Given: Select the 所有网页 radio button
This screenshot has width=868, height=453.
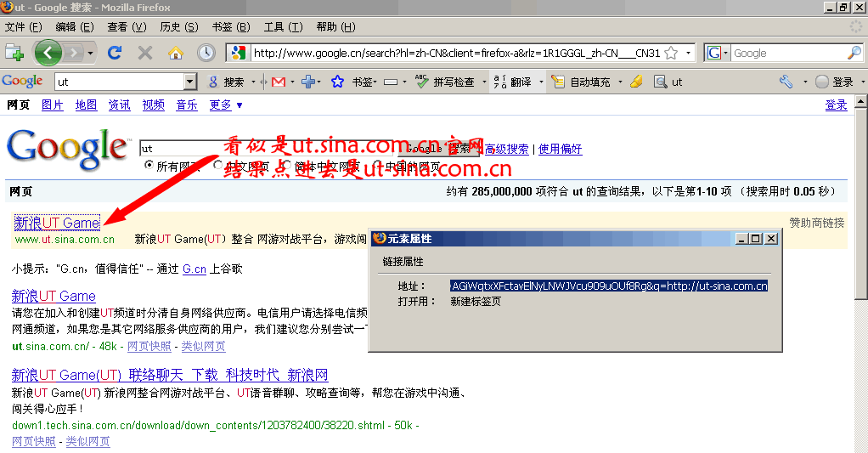Looking at the screenshot, I should point(149,165).
